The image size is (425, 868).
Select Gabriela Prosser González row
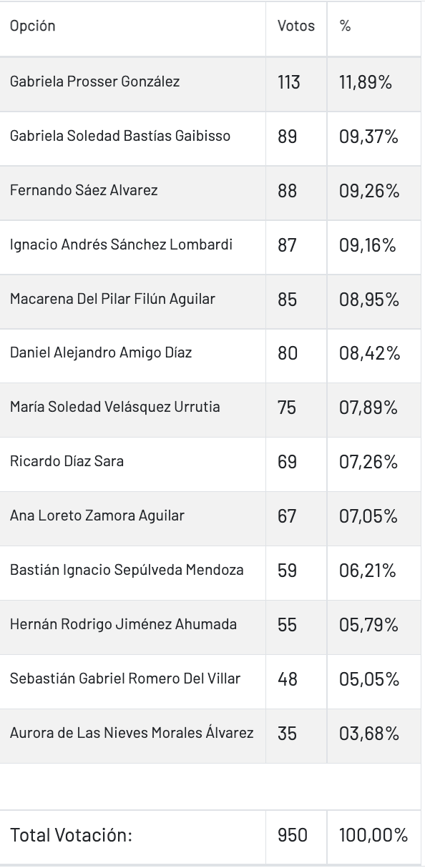coord(212,82)
